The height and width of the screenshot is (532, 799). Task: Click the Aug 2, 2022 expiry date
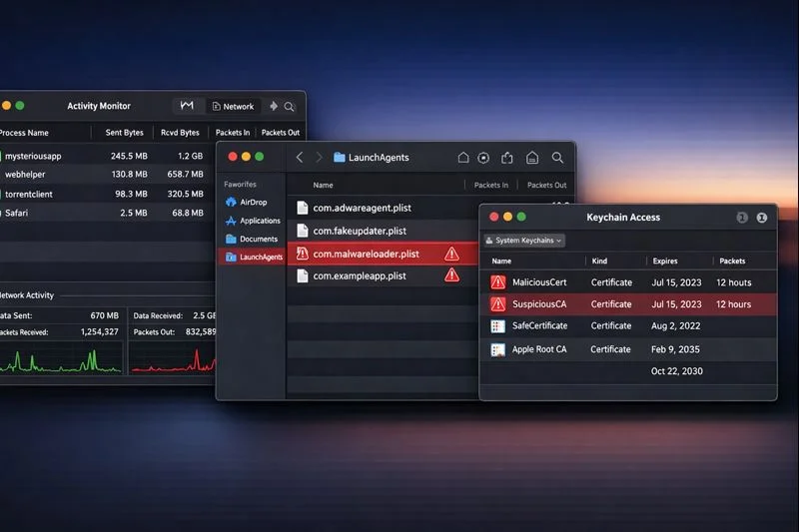coord(676,325)
